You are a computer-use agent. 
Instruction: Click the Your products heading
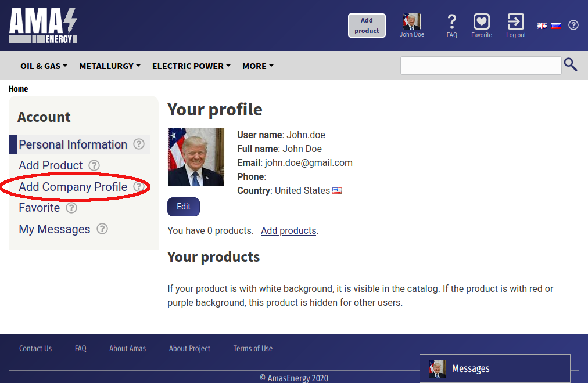(213, 257)
